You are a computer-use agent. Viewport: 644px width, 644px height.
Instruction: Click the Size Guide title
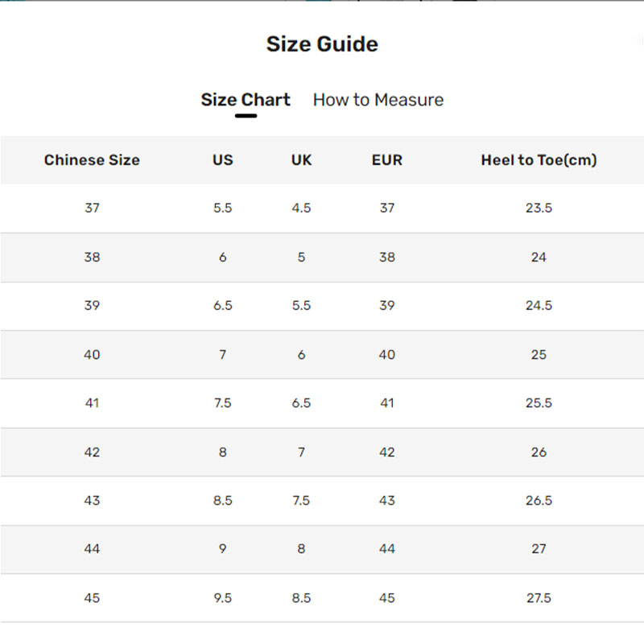(322, 44)
